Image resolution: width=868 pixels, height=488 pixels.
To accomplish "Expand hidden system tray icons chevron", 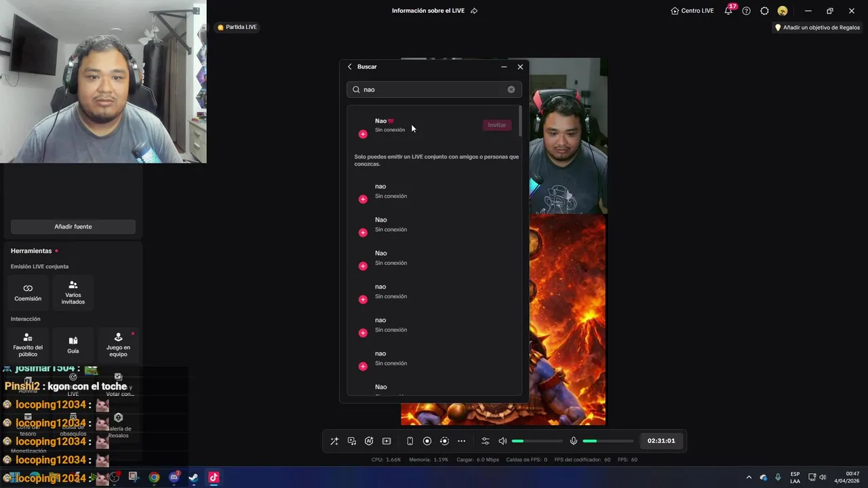I will tap(749, 477).
